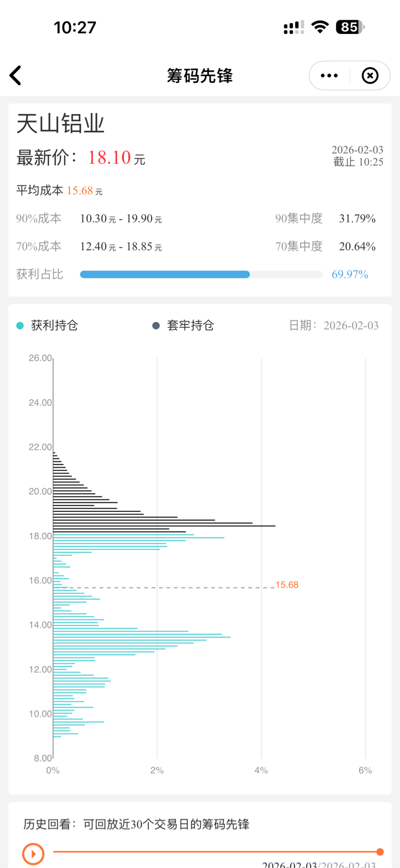Tap the 90%成本 range row
The image size is (400, 868).
click(121, 219)
